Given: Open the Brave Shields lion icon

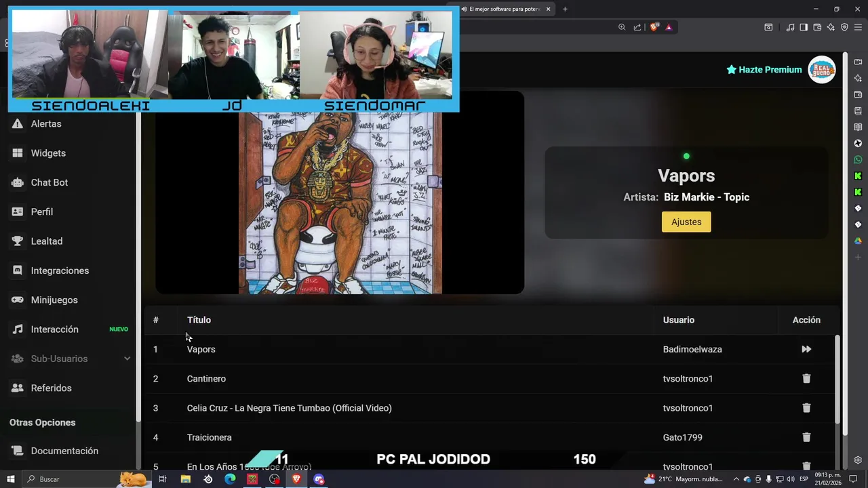Looking at the screenshot, I should [x=654, y=27].
